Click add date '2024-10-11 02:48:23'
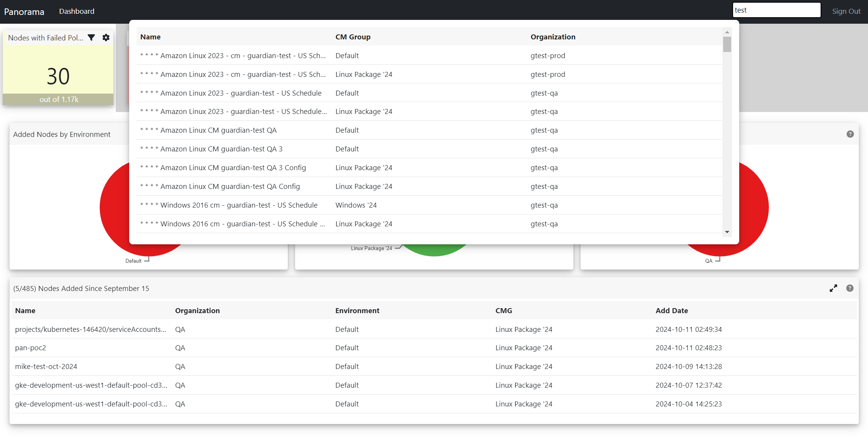The width and height of the screenshot is (868, 437). click(x=689, y=348)
